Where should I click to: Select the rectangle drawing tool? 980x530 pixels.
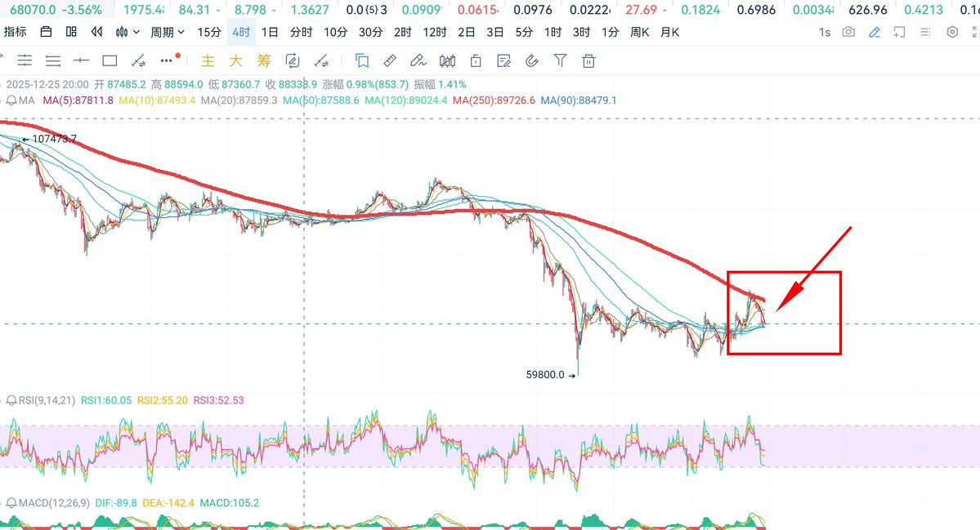pyautogui.click(x=110, y=60)
